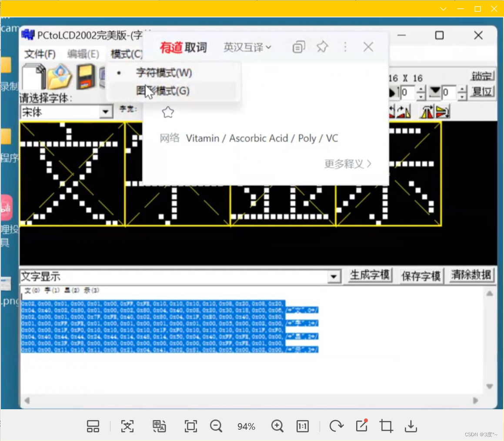Increase the second offset spinner value

coord(462,89)
